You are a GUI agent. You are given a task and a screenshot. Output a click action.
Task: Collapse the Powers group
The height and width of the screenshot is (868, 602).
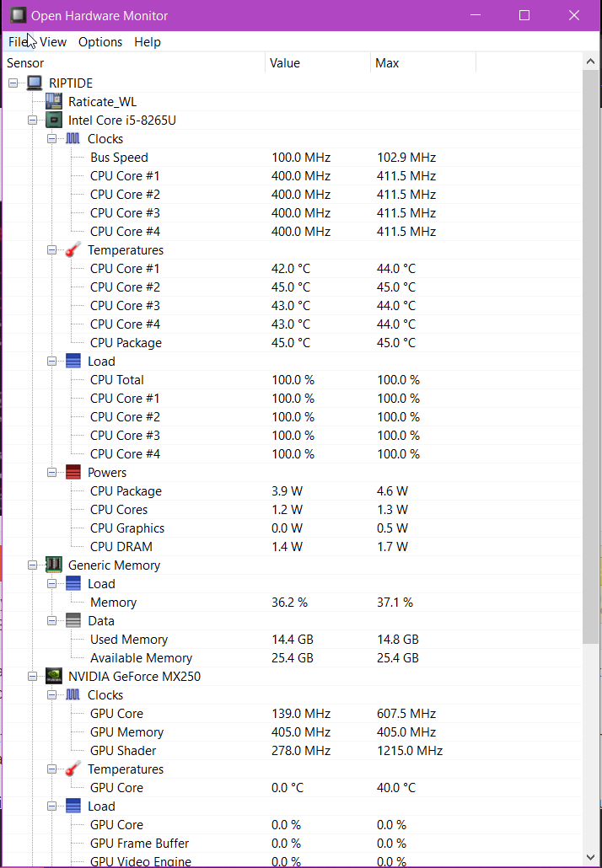[x=52, y=472]
